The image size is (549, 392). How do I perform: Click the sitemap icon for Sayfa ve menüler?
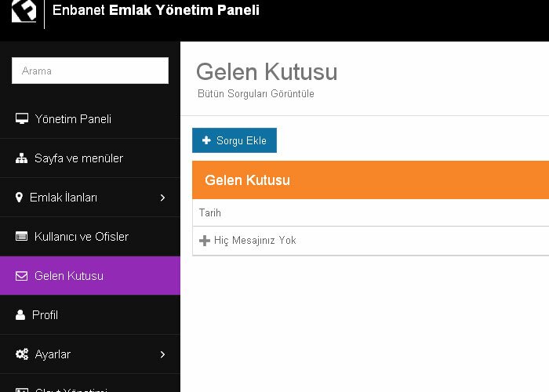tap(22, 158)
